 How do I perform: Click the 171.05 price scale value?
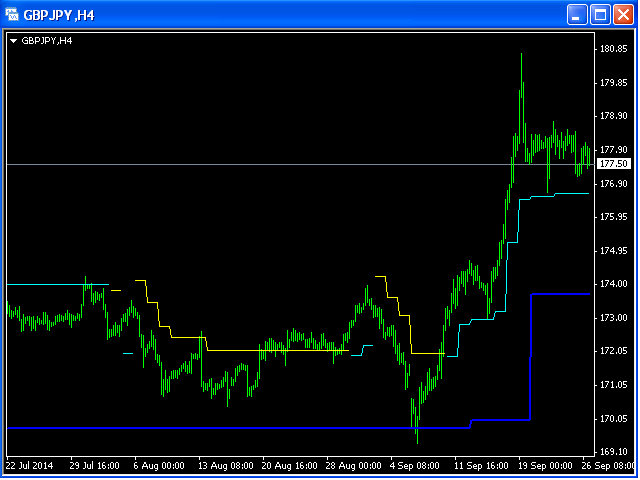(613, 385)
